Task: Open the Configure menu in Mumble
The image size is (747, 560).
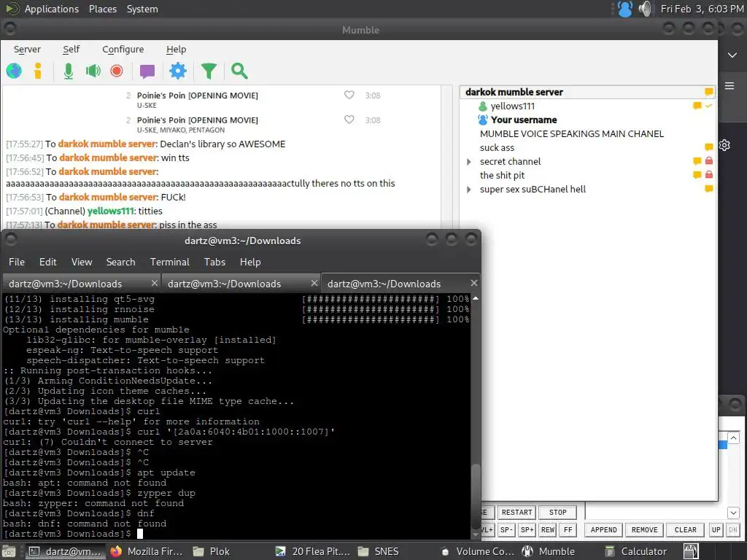Action: point(123,50)
